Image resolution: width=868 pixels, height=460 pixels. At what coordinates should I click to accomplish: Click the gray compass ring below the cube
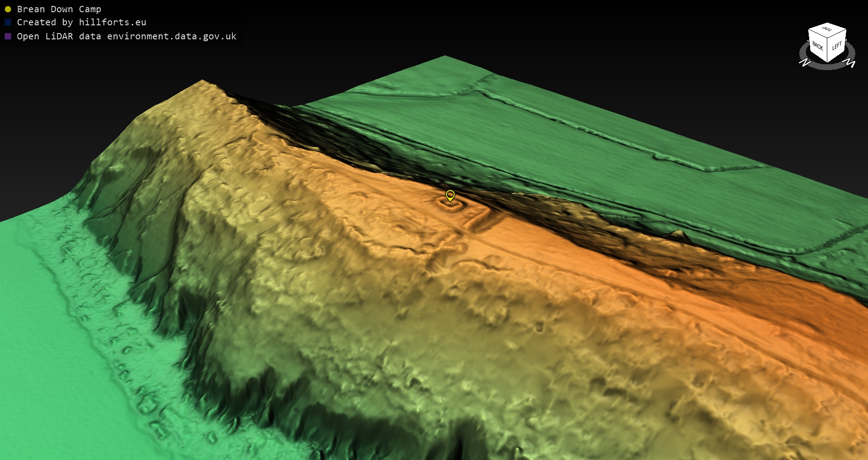tap(827, 67)
